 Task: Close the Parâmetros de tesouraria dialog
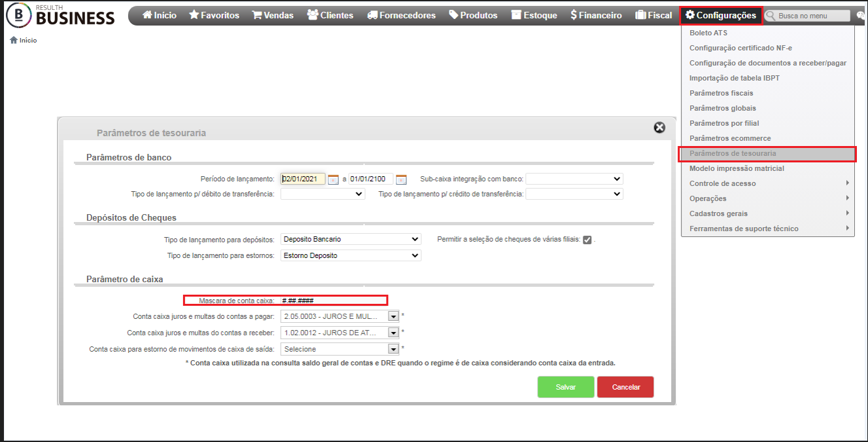(x=659, y=128)
